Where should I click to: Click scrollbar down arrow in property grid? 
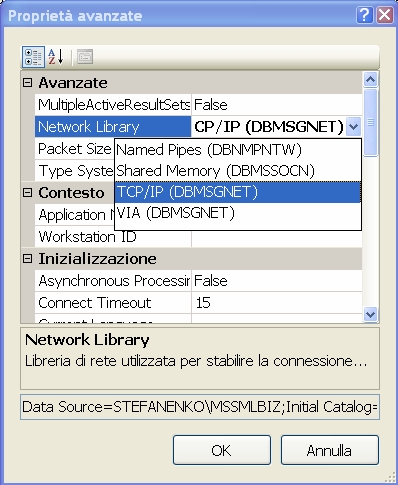[x=371, y=314]
